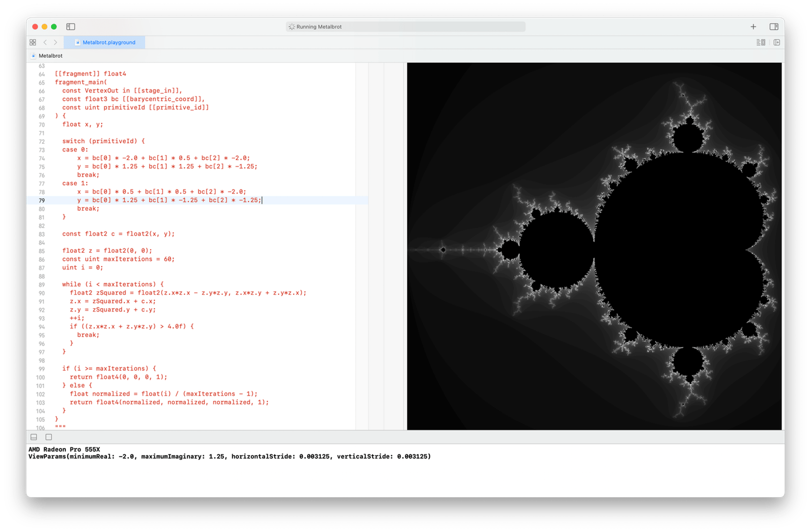
Task: Click line number 79 in gutter
Action: pos(42,201)
